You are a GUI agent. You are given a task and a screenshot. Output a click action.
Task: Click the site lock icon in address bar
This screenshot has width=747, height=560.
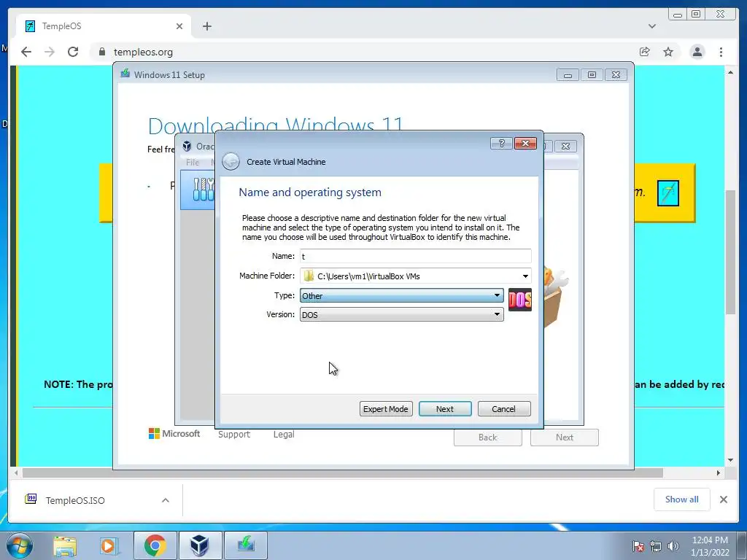[102, 52]
